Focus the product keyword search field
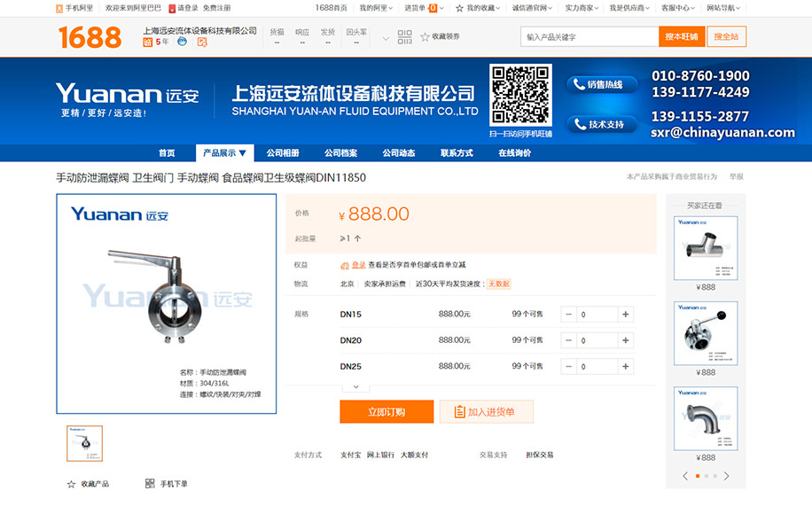The image size is (812, 506). (589, 36)
